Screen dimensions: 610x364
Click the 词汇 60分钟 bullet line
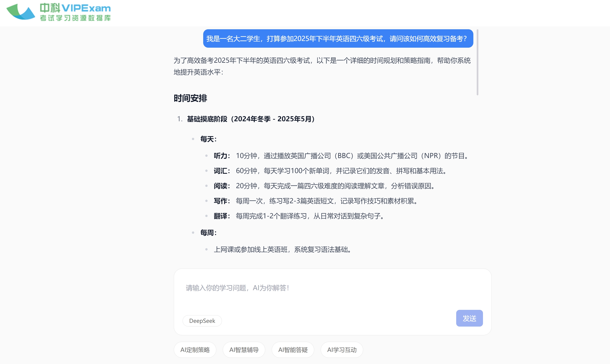pyautogui.click(x=330, y=171)
